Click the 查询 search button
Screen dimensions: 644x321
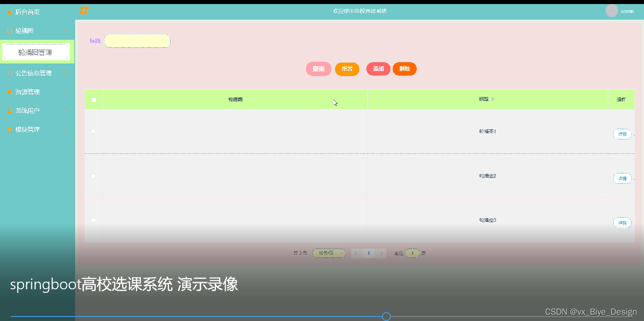318,69
